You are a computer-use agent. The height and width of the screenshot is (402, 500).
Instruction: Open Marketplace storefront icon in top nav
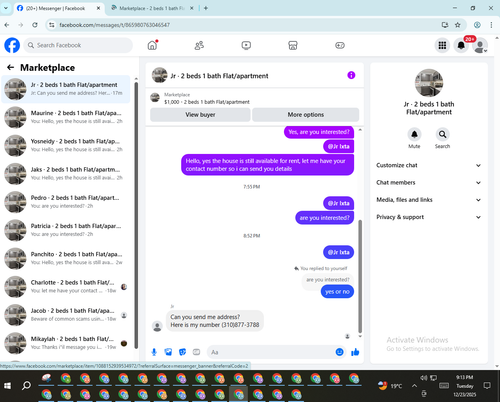pos(293,45)
